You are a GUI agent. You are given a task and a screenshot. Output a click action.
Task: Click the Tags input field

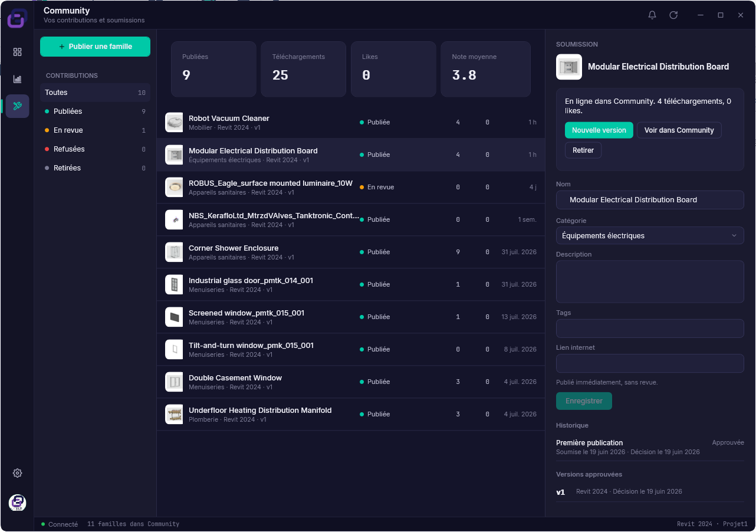tap(650, 329)
